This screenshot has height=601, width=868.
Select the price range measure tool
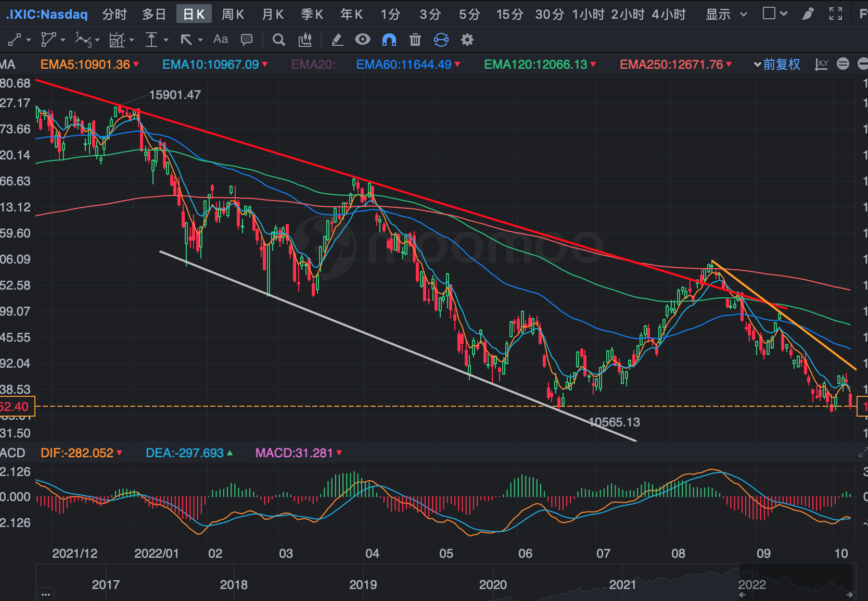[151, 40]
